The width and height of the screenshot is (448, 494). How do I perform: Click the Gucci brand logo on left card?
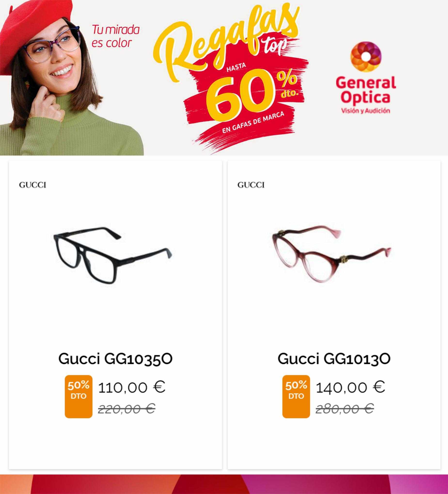pos(33,185)
